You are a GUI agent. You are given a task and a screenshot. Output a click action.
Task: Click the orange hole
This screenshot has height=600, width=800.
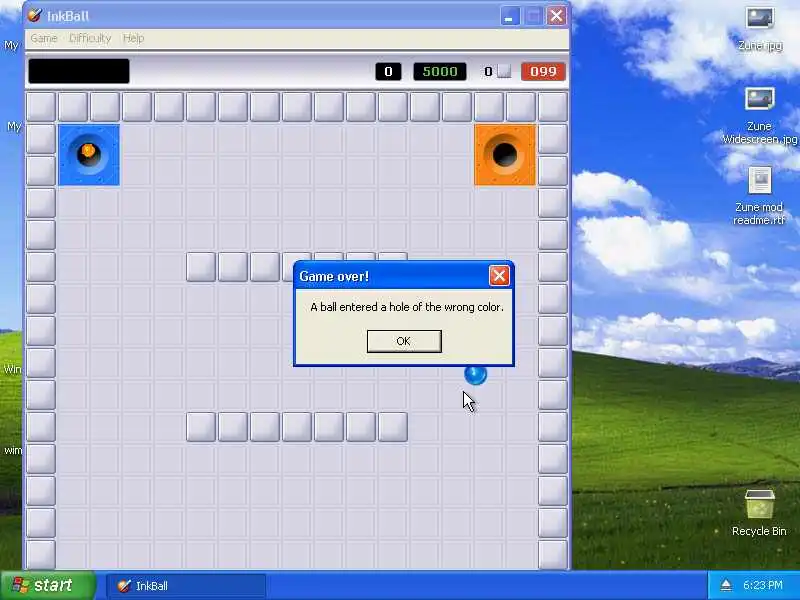pos(505,154)
